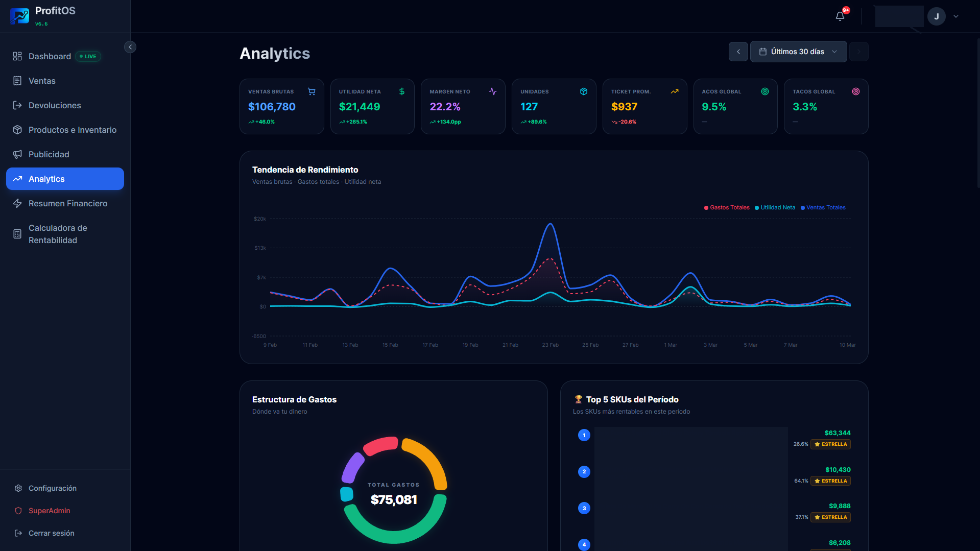Viewport: 980px width, 551px height.
Task: Click Cerrar sesión to log out
Action: coord(51,533)
